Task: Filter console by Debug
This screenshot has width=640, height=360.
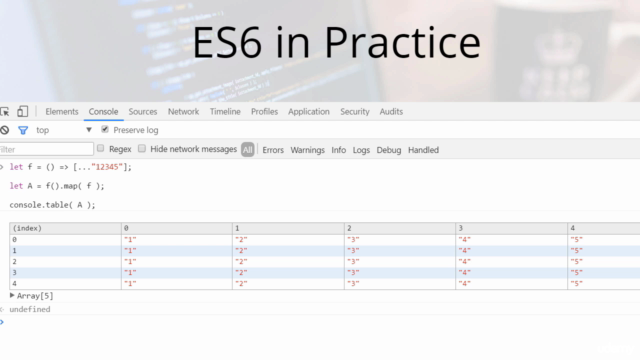Action: point(389,150)
